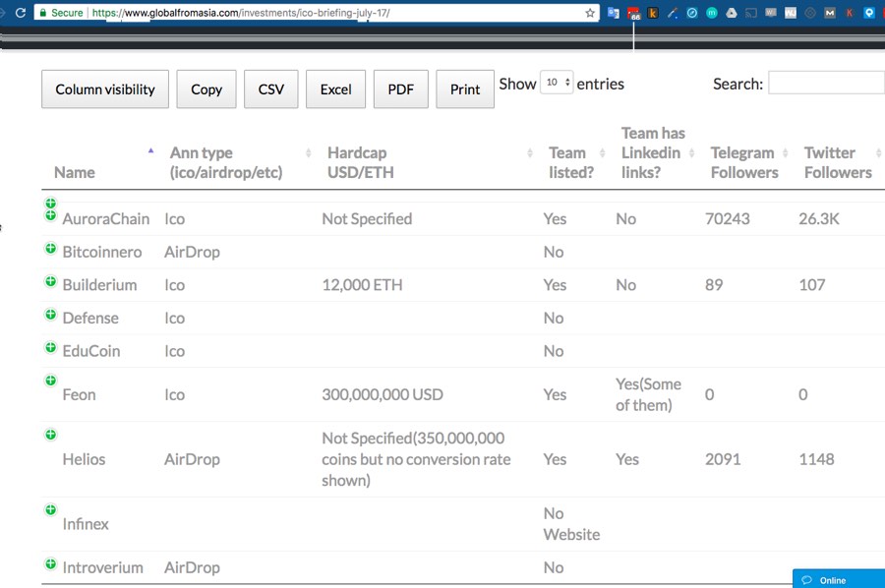Open the Online chat widget

[839, 579]
